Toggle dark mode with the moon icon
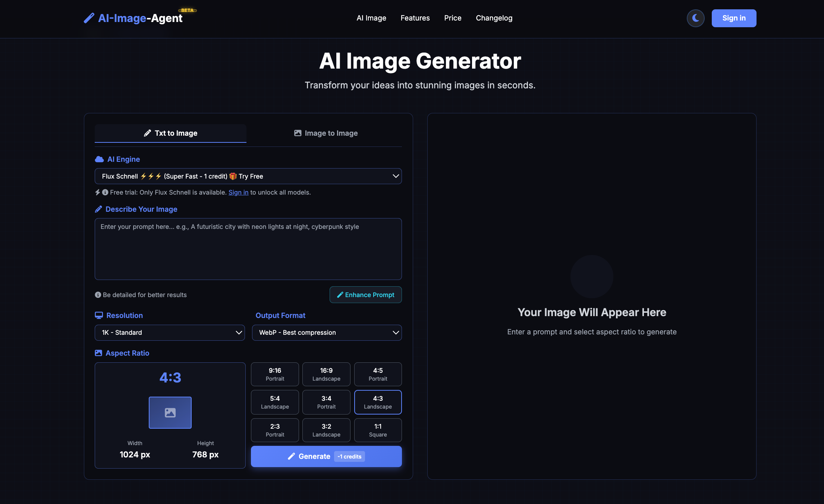Viewport: 824px width, 504px height. click(696, 18)
